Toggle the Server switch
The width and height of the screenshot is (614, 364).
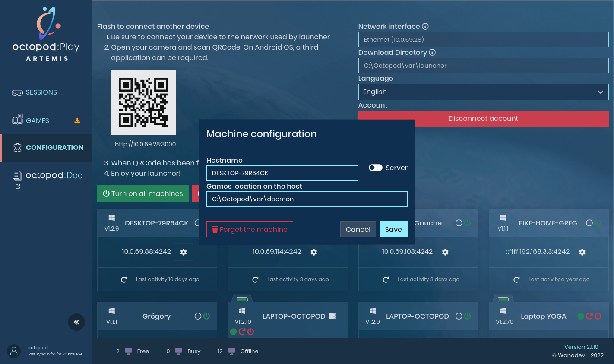[x=376, y=168]
